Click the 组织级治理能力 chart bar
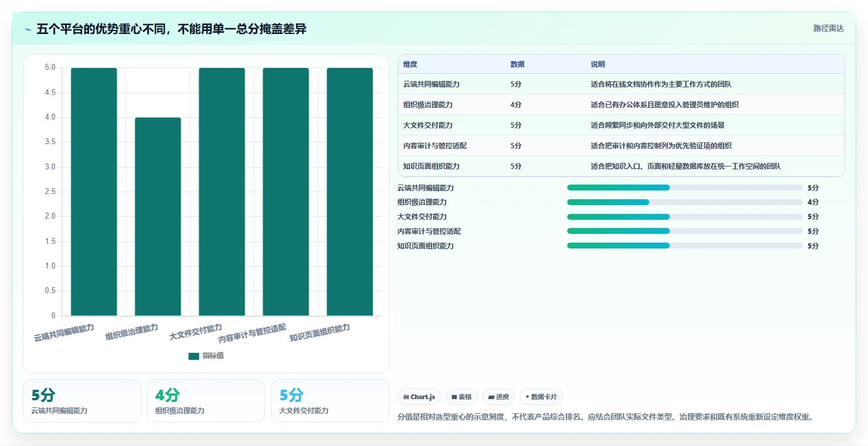The image size is (868, 446). tap(158, 217)
